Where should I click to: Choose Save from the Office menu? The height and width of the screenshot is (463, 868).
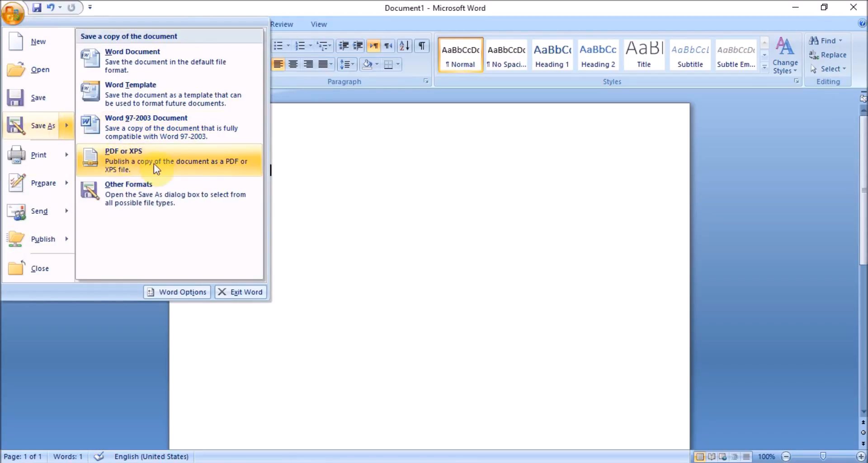click(x=38, y=98)
